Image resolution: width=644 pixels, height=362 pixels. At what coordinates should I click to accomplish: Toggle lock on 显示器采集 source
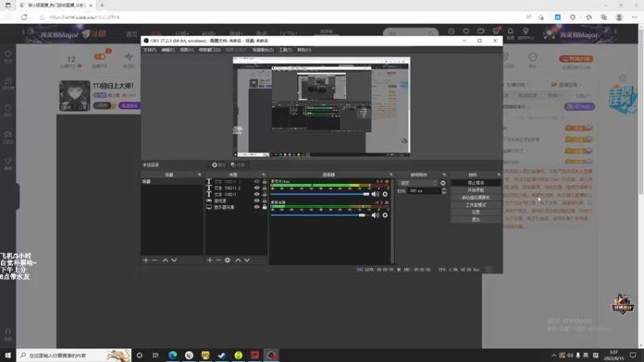pos(265,208)
